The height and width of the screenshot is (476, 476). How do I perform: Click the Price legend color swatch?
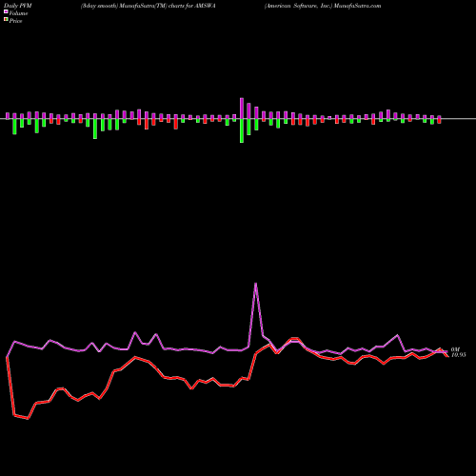pos(6,20)
